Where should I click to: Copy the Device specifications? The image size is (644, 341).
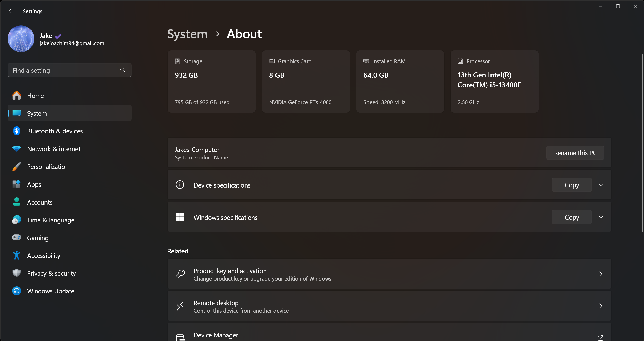pyautogui.click(x=572, y=185)
